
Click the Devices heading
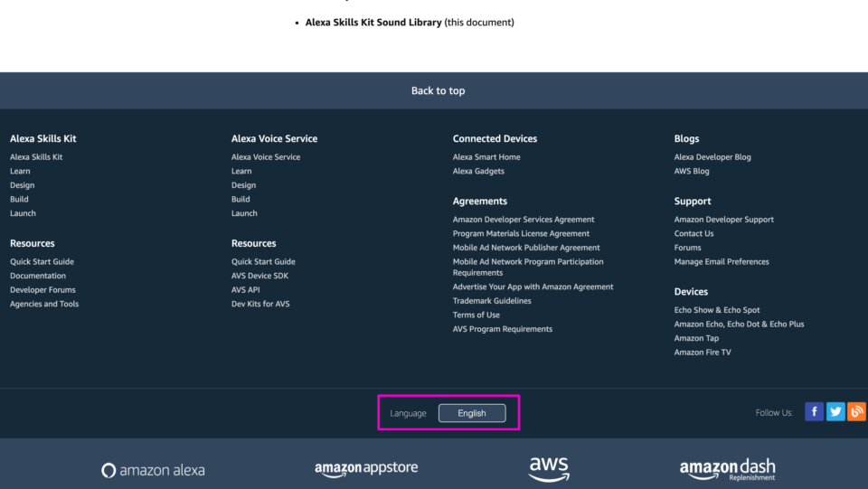point(691,292)
